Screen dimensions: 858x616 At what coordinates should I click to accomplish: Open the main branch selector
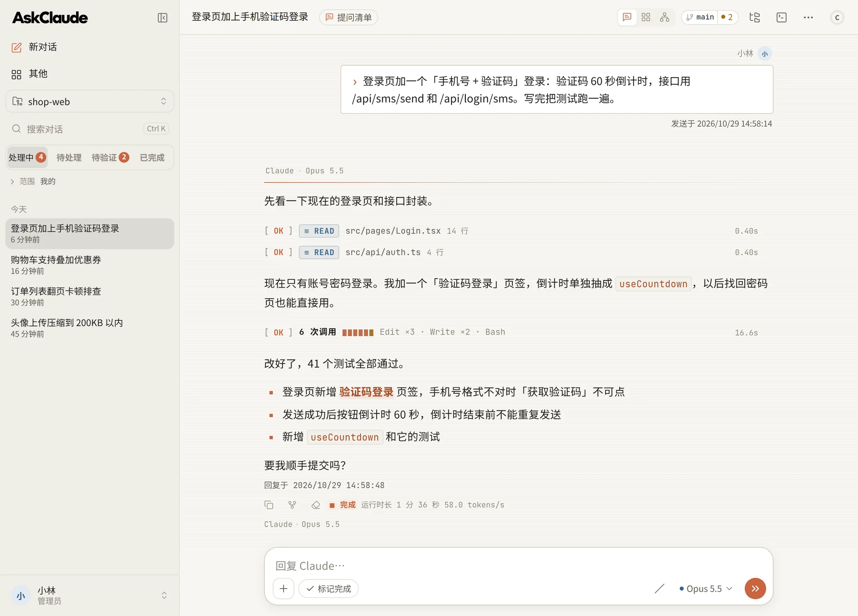click(700, 17)
